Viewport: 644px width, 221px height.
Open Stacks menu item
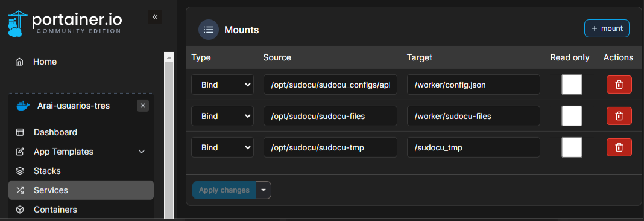coord(47,171)
